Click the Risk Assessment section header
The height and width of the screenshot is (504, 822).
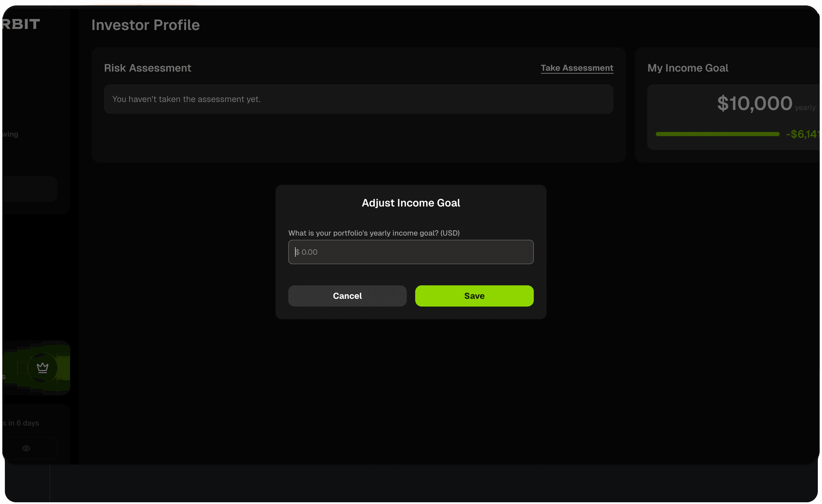click(148, 68)
